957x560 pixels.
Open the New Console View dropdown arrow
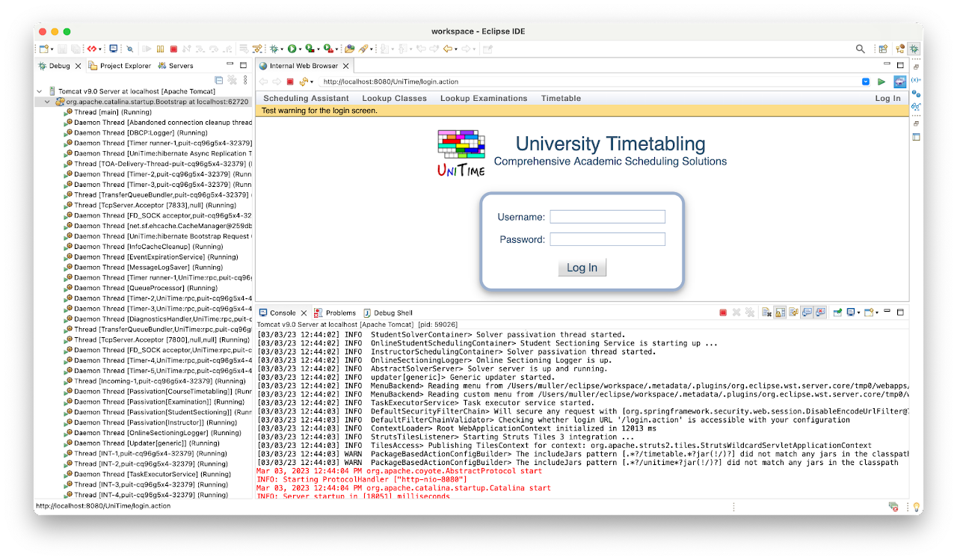[x=877, y=313]
